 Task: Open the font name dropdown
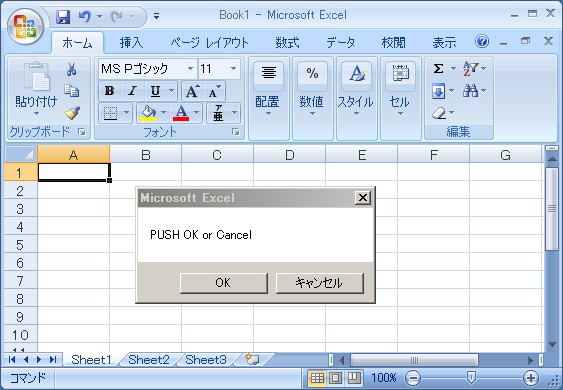(190, 68)
